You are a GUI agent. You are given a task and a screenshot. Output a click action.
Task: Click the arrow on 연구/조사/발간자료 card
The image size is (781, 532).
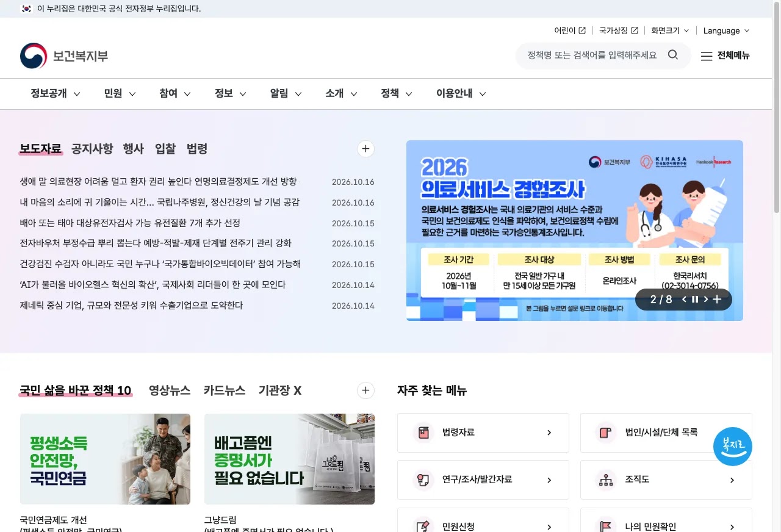pos(549,480)
